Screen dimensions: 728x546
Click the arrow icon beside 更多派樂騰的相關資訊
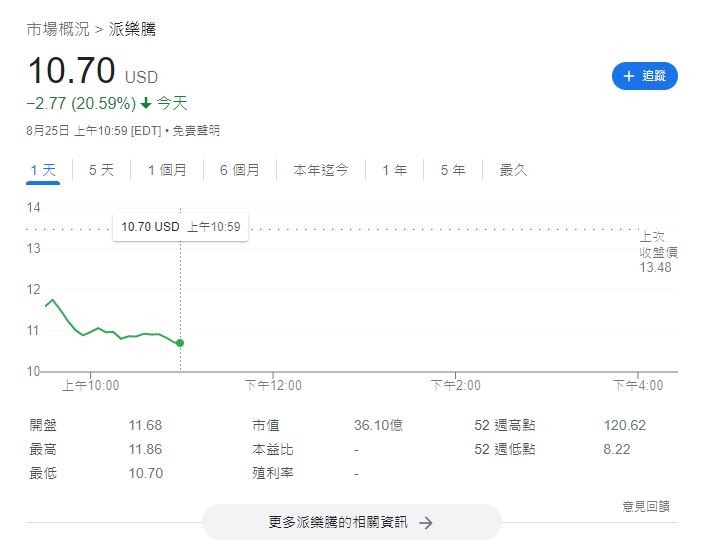pos(426,522)
